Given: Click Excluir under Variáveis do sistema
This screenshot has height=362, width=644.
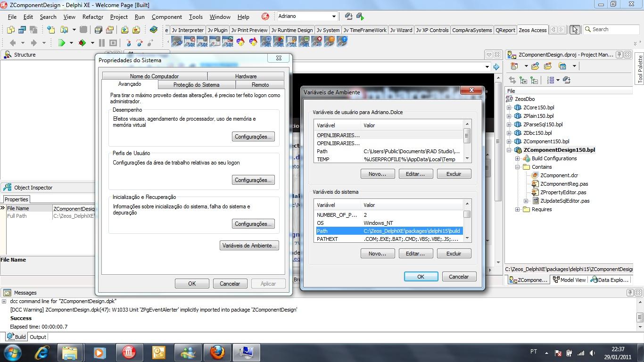Looking at the screenshot, I should [x=454, y=254].
